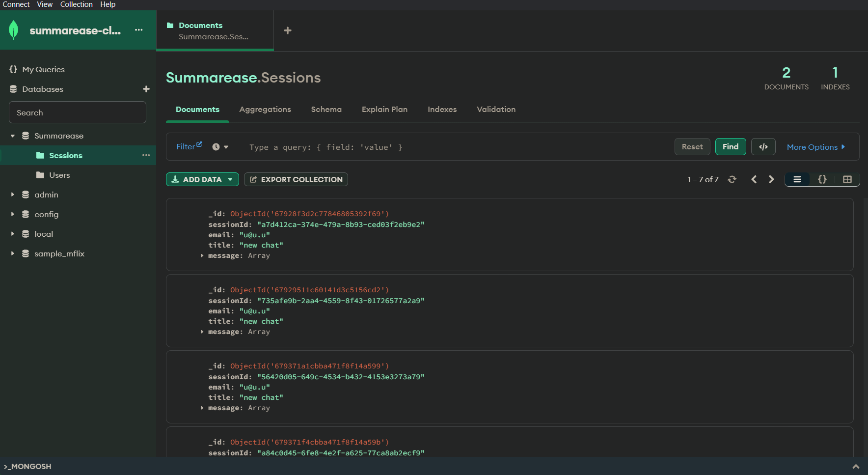Screen dimensions: 868x475
Task: Open the Collection menu
Action: (77, 4)
